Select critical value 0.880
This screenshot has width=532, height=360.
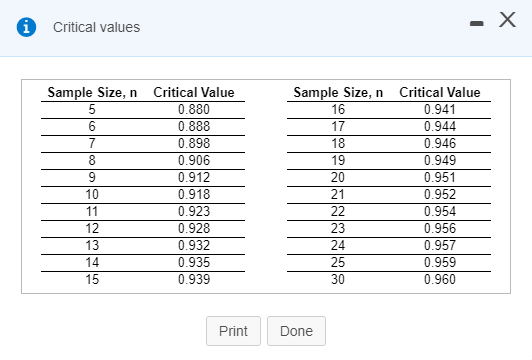(194, 110)
